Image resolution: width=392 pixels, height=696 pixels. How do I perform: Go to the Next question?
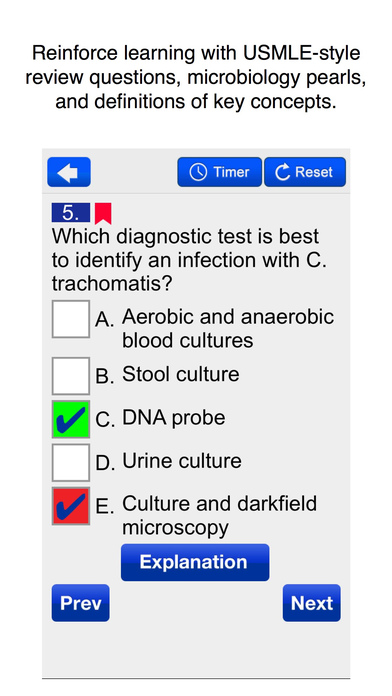click(x=312, y=603)
